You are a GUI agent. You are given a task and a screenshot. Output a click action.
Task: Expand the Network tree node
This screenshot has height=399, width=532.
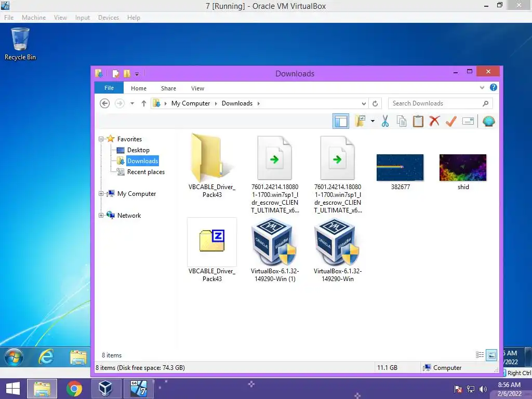coord(101,215)
